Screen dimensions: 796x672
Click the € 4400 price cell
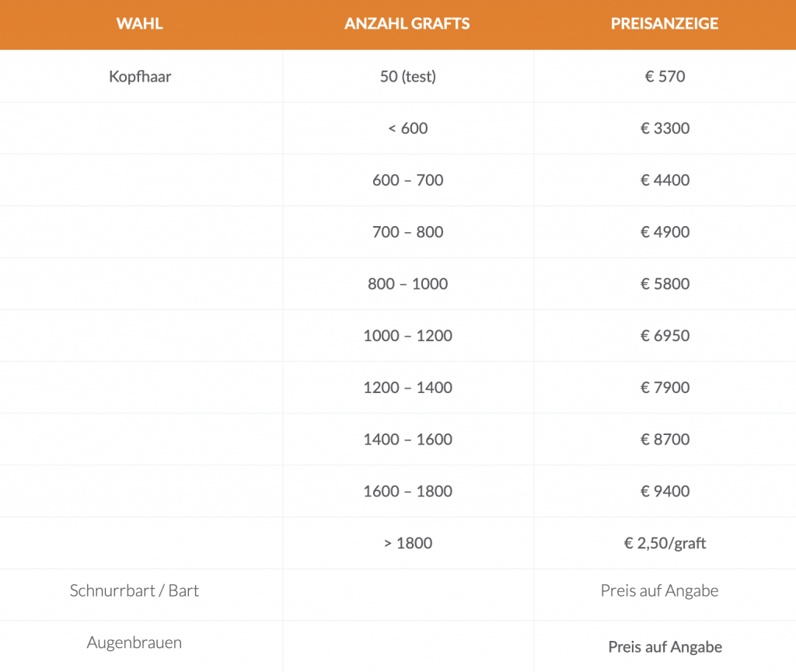pyautogui.click(x=665, y=180)
